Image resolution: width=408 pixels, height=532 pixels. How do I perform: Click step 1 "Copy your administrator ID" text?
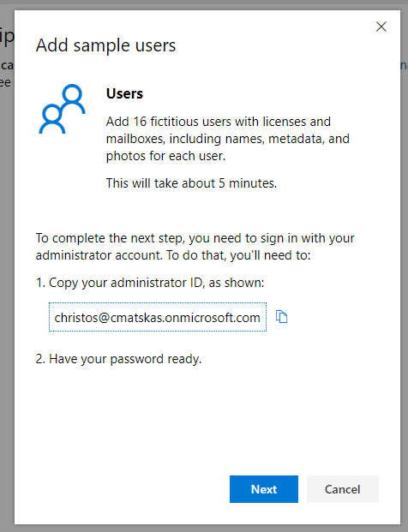(x=150, y=283)
